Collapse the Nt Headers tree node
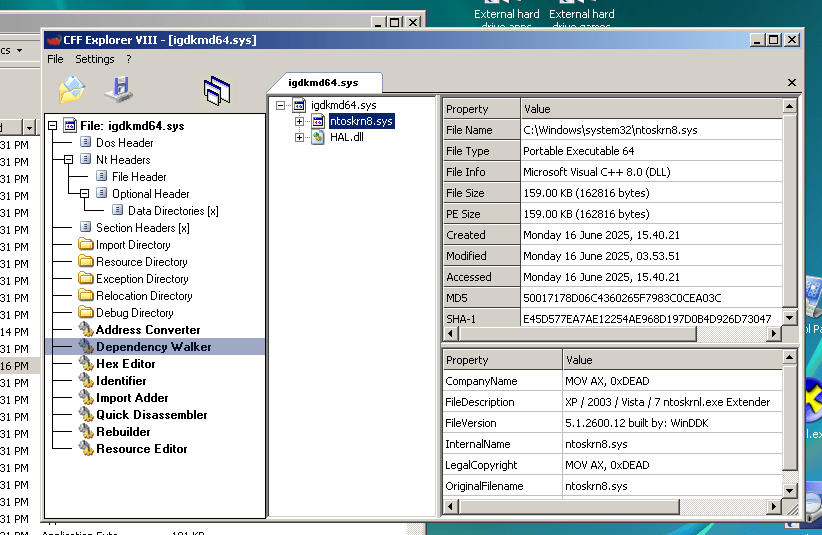The height and width of the screenshot is (535, 822). pos(69,160)
